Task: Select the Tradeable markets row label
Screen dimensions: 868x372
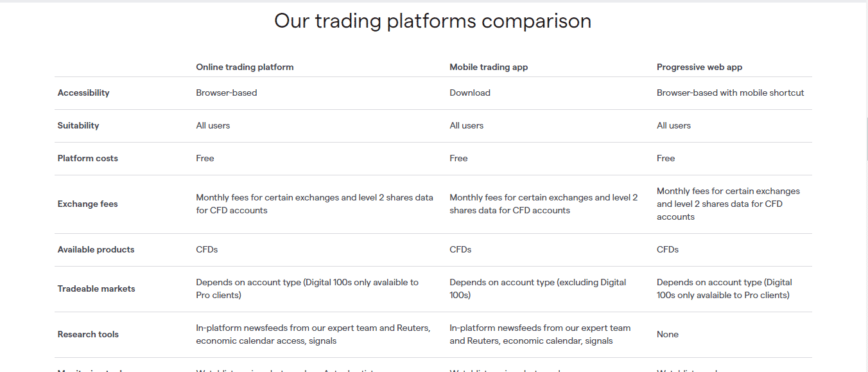Action: click(96, 288)
